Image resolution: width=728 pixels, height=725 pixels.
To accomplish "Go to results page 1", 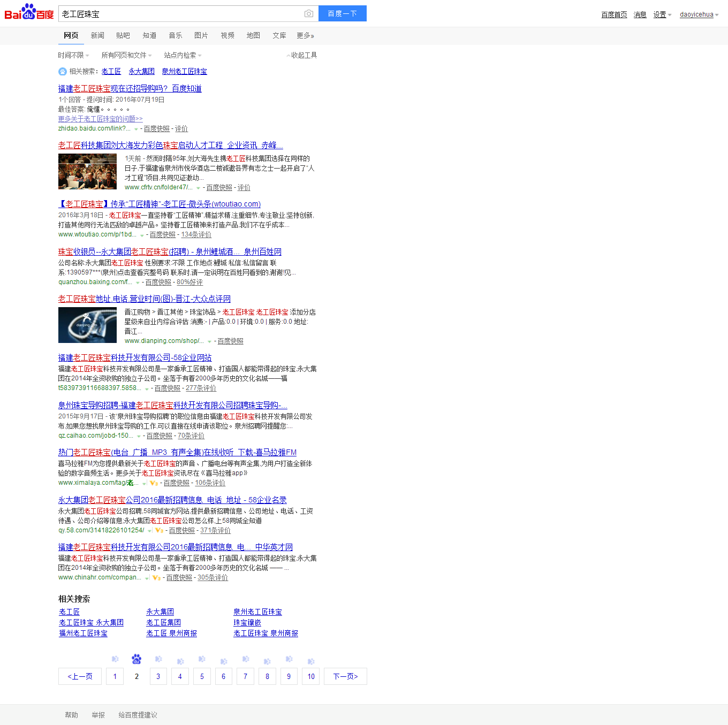I will 115,676.
